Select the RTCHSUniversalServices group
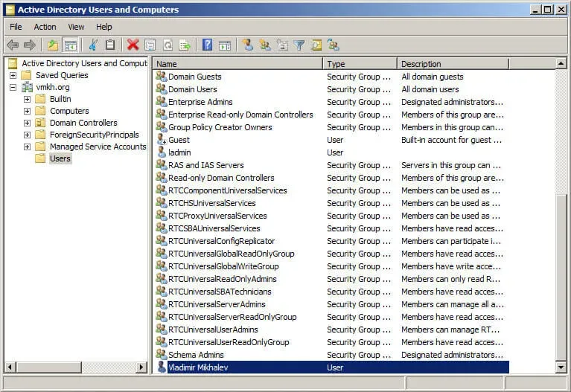This screenshot has width=571, height=392. click(x=212, y=203)
